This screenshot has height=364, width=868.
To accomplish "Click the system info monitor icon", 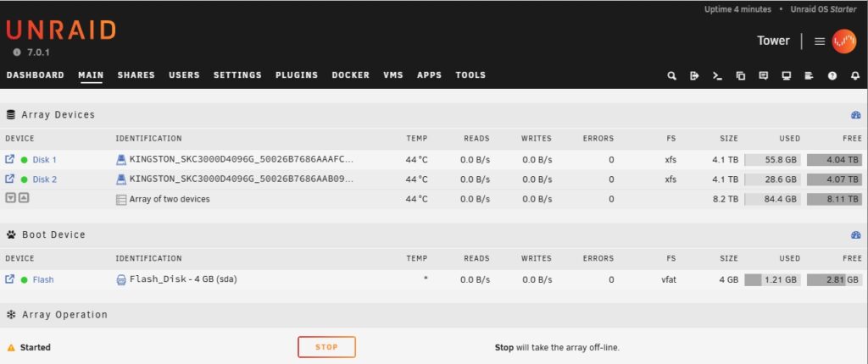I will point(786,76).
